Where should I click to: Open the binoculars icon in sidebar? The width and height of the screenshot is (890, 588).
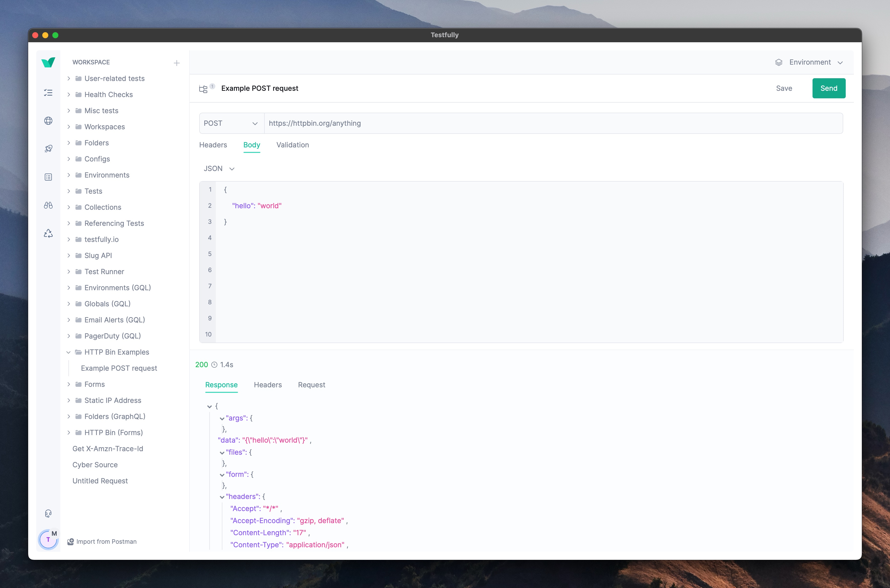(48, 205)
